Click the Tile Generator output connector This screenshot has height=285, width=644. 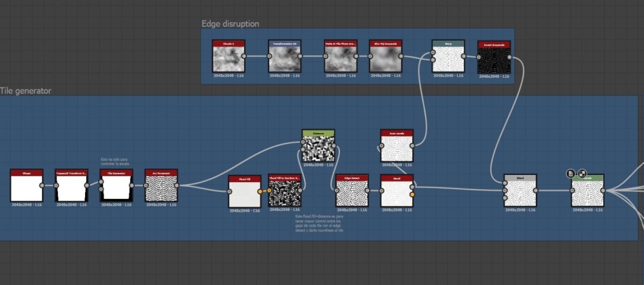[132, 185]
